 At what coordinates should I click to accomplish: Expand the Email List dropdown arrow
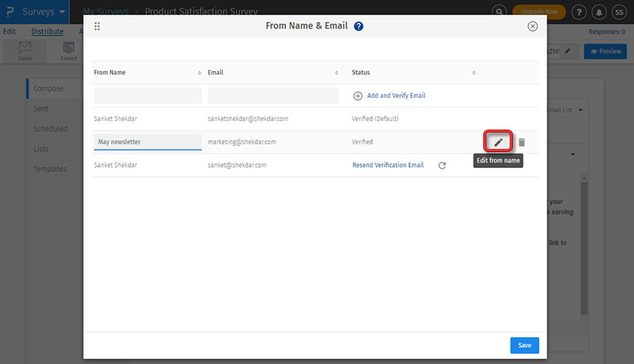[x=580, y=110]
